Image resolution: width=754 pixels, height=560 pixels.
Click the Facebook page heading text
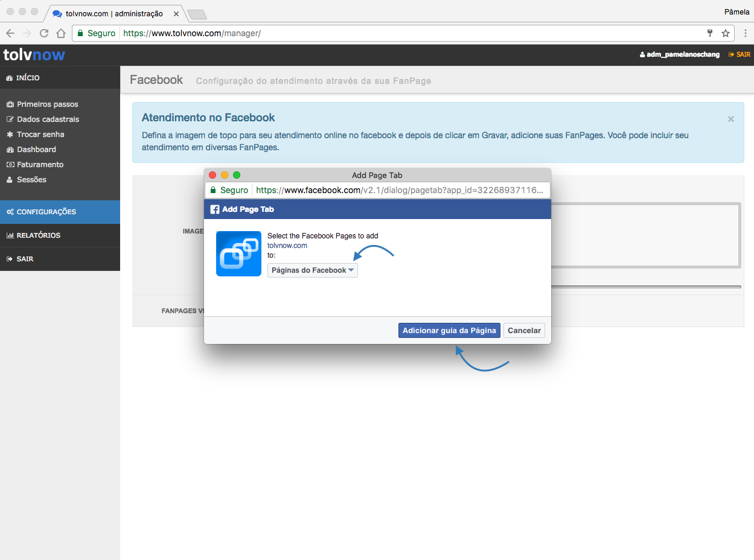tap(156, 80)
